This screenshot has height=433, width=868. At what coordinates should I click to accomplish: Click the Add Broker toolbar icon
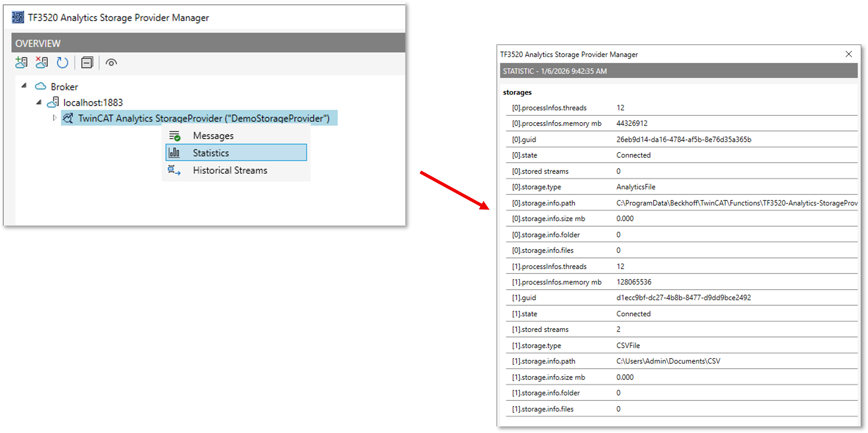[x=21, y=63]
